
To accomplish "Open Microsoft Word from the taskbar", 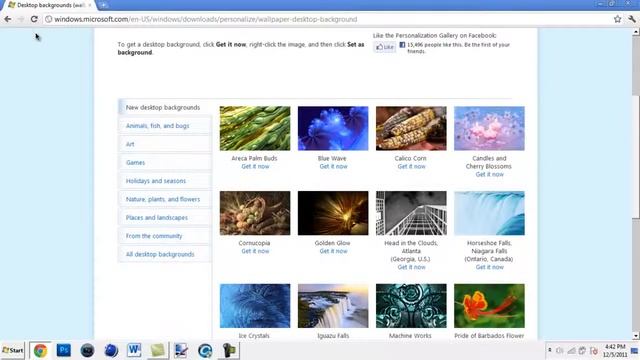I will [134, 351].
